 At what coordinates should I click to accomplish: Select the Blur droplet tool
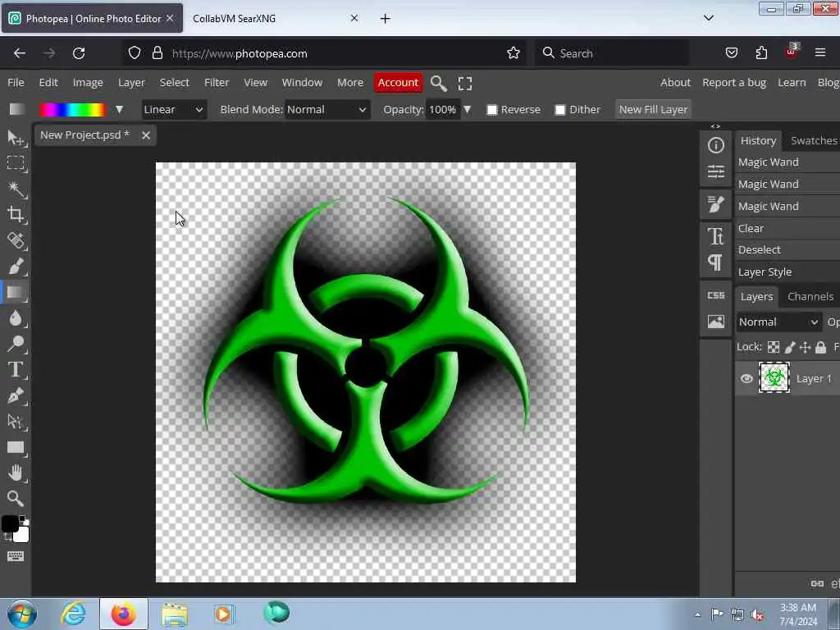pos(16,317)
